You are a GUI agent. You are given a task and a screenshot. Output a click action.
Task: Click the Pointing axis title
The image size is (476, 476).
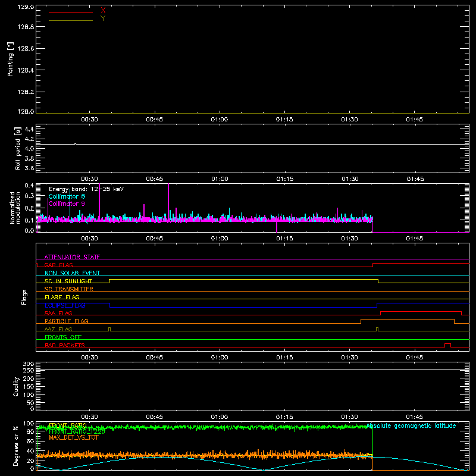tap(10, 59)
